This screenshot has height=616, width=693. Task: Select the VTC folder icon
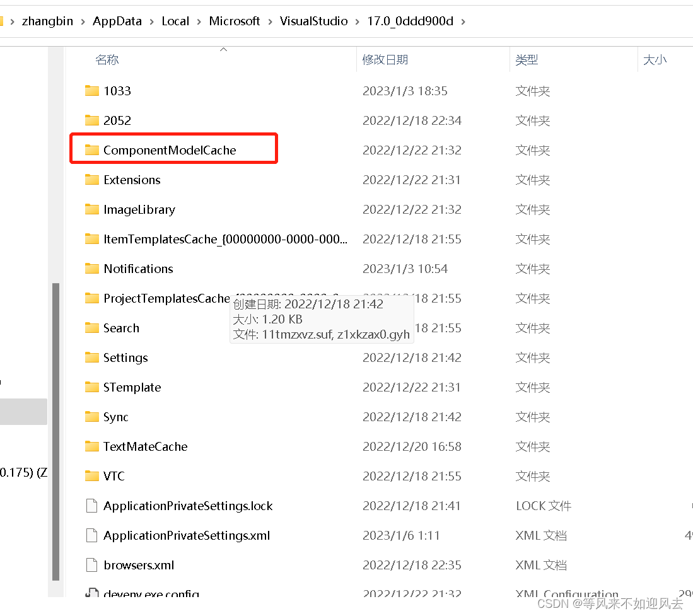(x=92, y=475)
